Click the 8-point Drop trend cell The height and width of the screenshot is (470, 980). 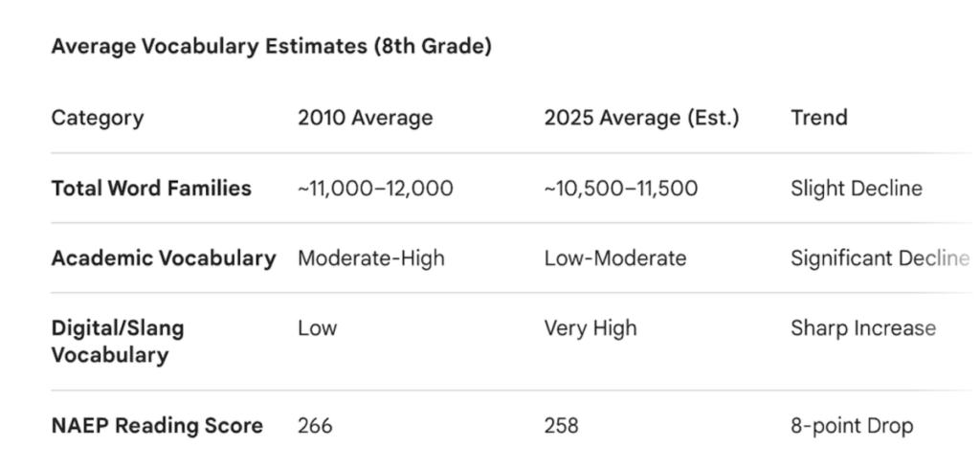852,425
